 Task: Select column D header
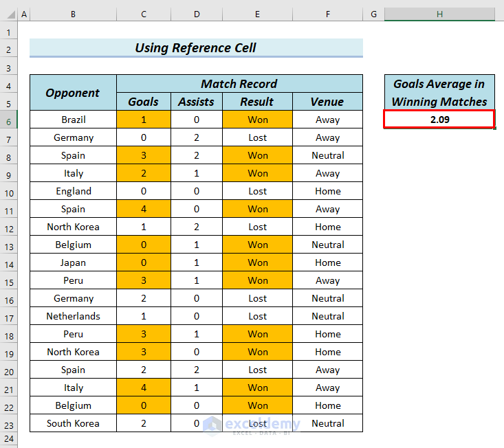click(197, 14)
